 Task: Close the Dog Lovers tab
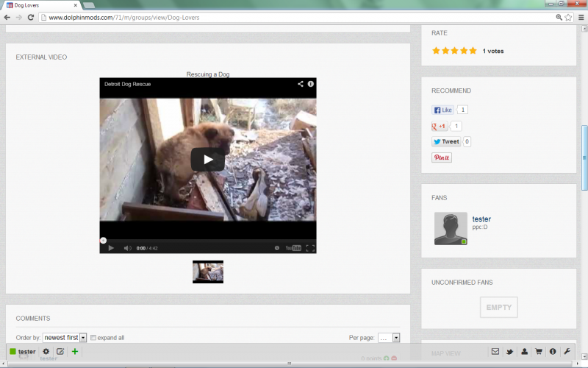click(x=76, y=5)
